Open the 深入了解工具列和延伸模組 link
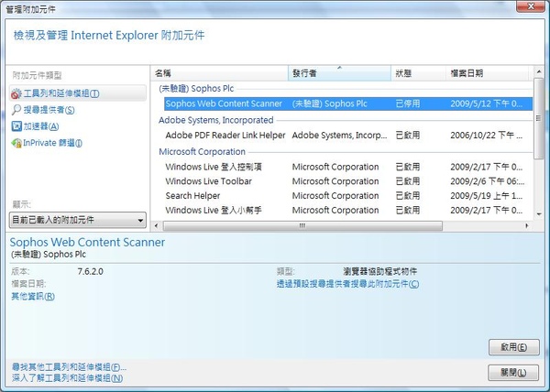The height and width of the screenshot is (392, 550). (67, 378)
